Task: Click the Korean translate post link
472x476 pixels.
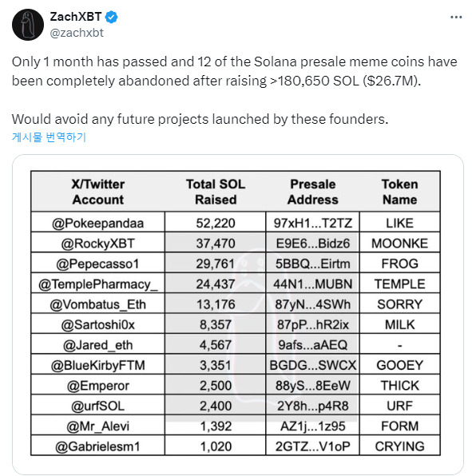Action: tap(49, 137)
